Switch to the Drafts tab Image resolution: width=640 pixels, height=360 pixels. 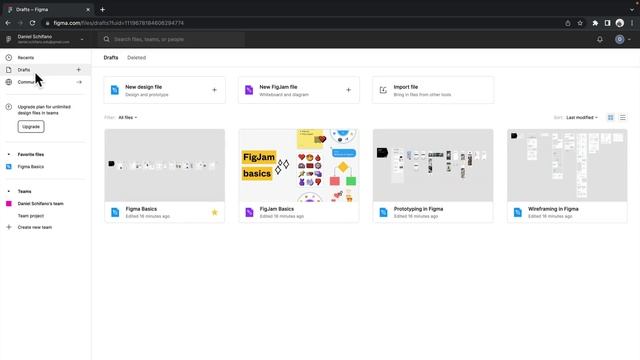[111, 58]
